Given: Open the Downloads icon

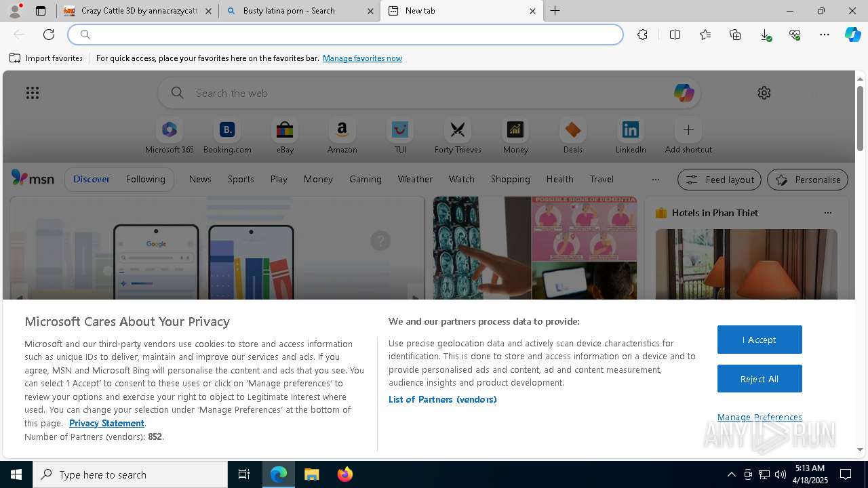Looking at the screenshot, I should pyautogui.click(x=765, y=35).
